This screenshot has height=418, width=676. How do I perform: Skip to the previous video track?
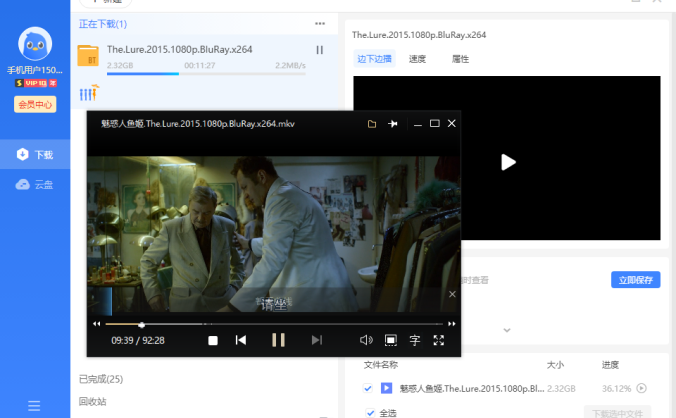pos(241,340)
